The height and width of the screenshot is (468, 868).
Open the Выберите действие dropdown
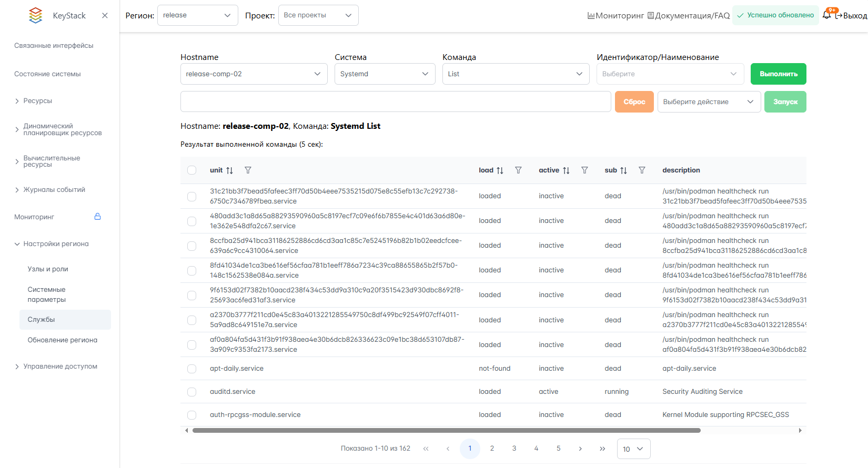pos(709,102)
